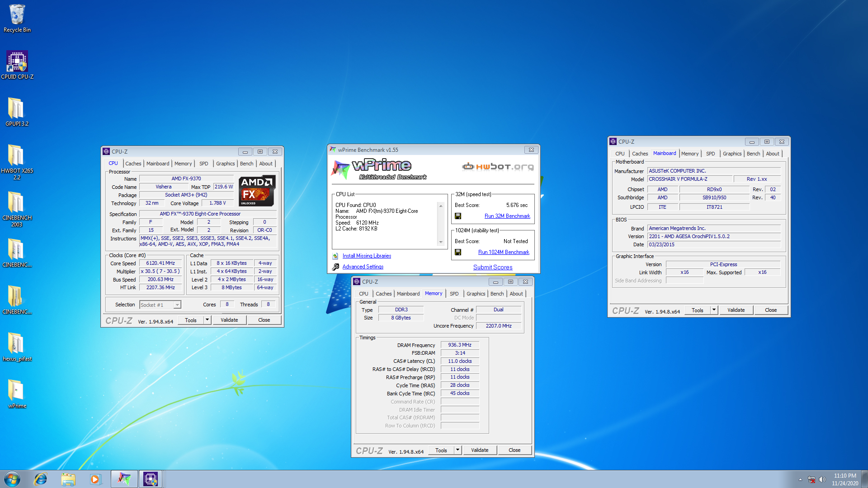The height and width of the screenshot is (488, 868).
Task: Click the BIOS date 03/23/2015 field
Action: 714,244
